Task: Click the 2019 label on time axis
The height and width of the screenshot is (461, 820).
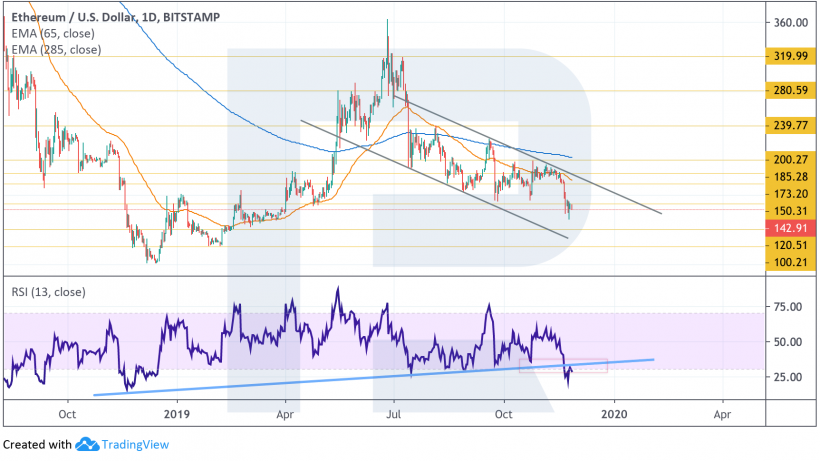Action: pos(176,412)
